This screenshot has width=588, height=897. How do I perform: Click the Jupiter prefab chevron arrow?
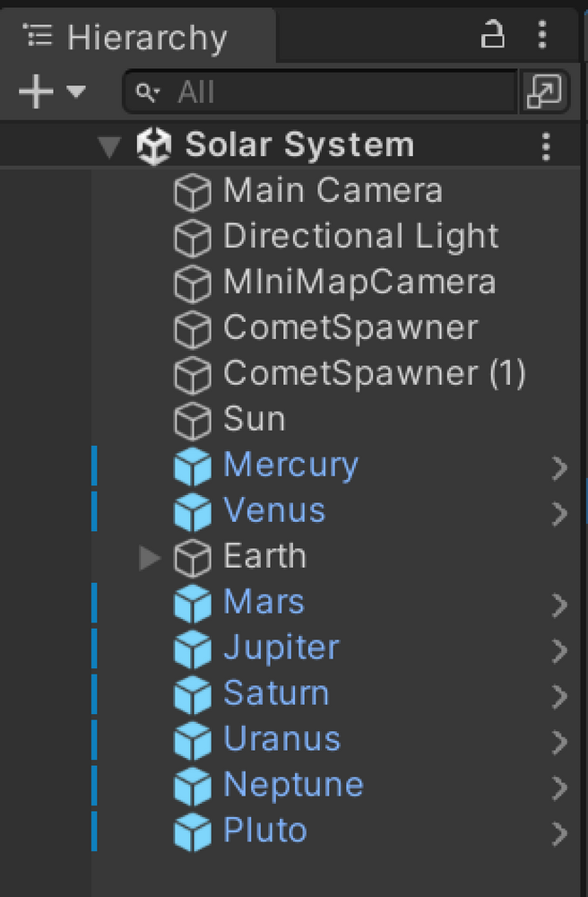point(560,649)
